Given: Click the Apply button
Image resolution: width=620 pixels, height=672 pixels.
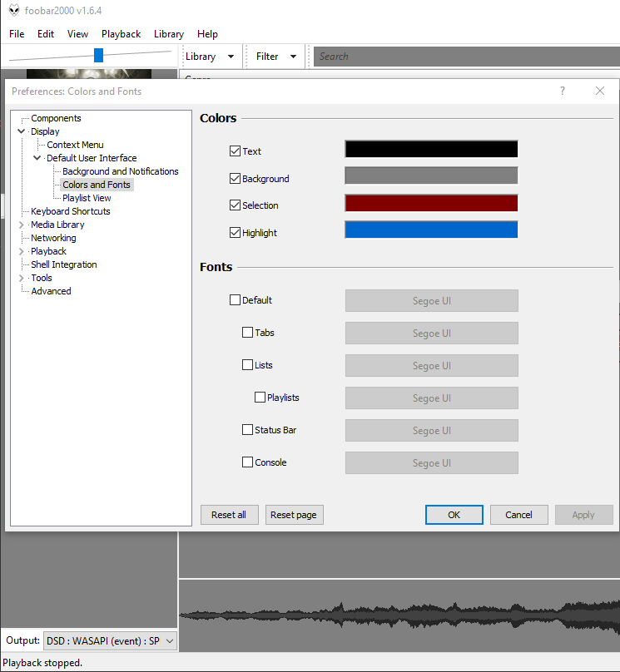Looking at the screenshot, I should tap(584, 515).
